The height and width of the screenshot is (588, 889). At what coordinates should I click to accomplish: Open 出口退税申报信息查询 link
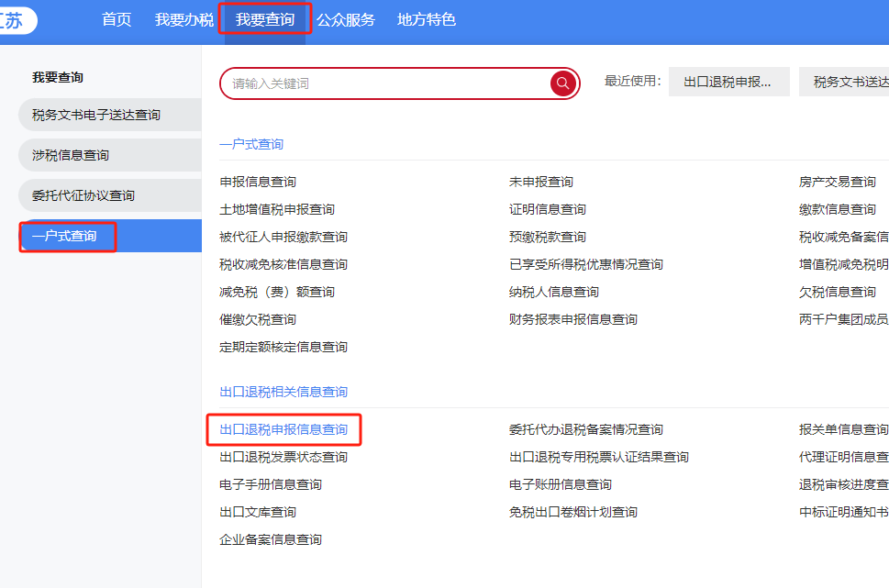click(x=283, y=429)
